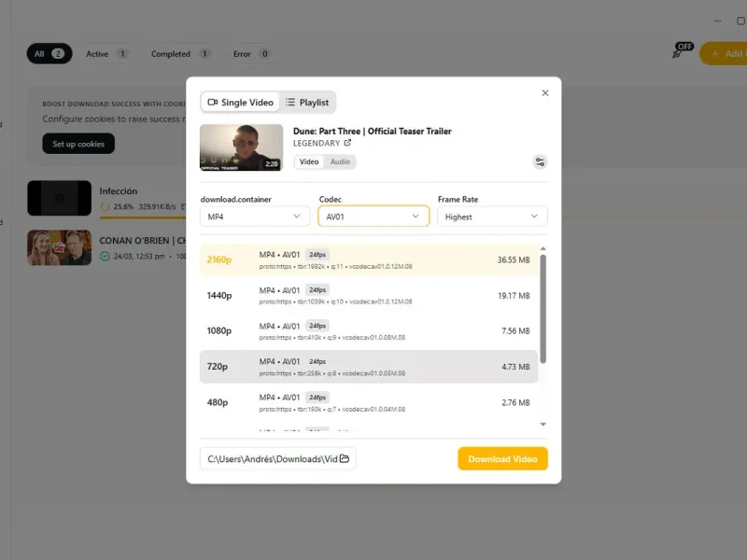Image resolution: width=747 pixels, height=560 pixels.
Task: Show Active downloads filter
Action: pos(107,54)
